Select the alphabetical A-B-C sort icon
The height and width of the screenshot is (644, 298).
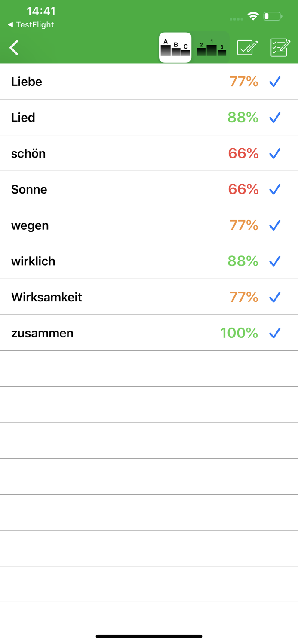click(x=175, y=47)
